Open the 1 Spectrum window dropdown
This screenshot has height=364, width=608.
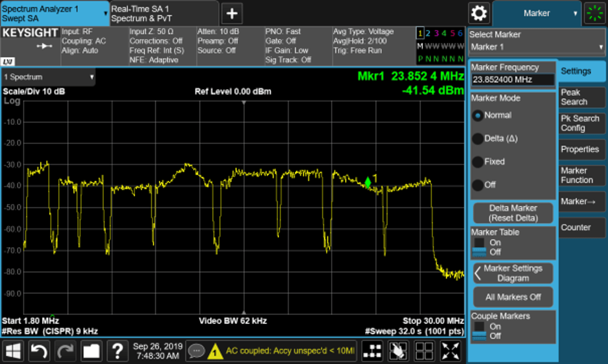coord(48,77)
